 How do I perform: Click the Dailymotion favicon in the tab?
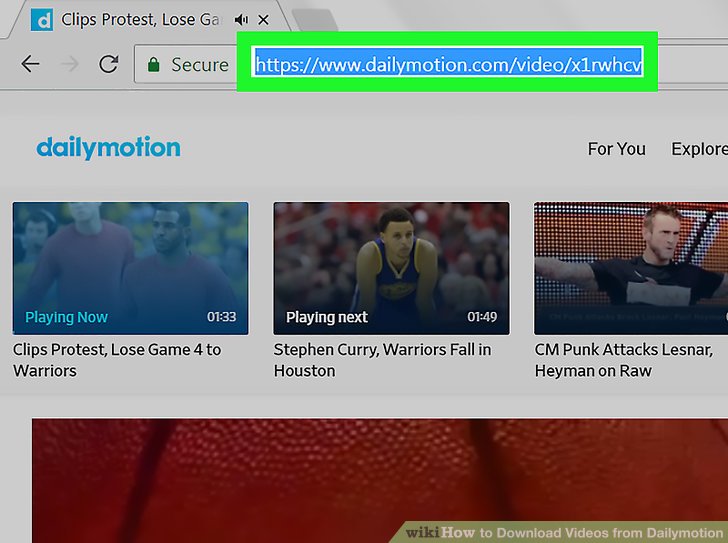click(x=42, y=20)
